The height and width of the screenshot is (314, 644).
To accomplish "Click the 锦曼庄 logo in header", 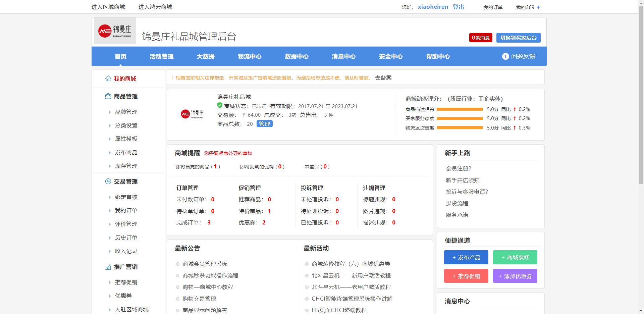I will (115, 31).
